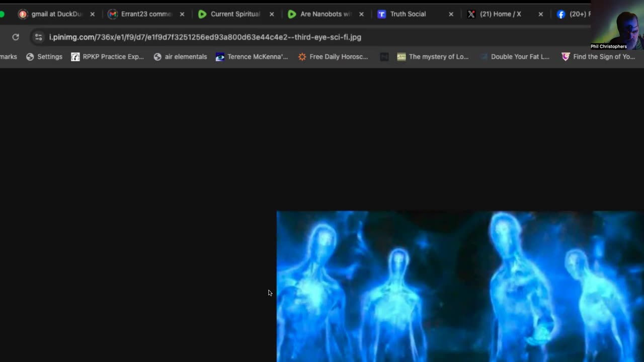Close the gmail at DuckDuckGo tab
This screenshot has height=362, width=644.
tap(92, 14)
